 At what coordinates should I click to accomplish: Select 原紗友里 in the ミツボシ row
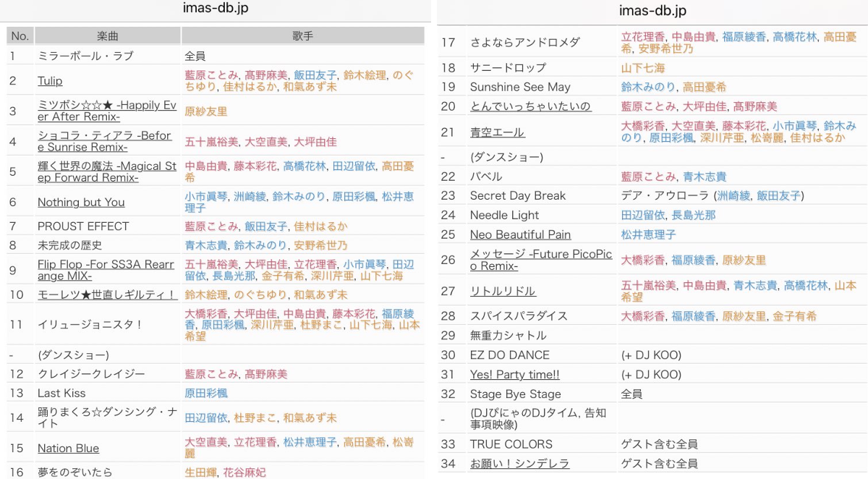tap(206, 111)
